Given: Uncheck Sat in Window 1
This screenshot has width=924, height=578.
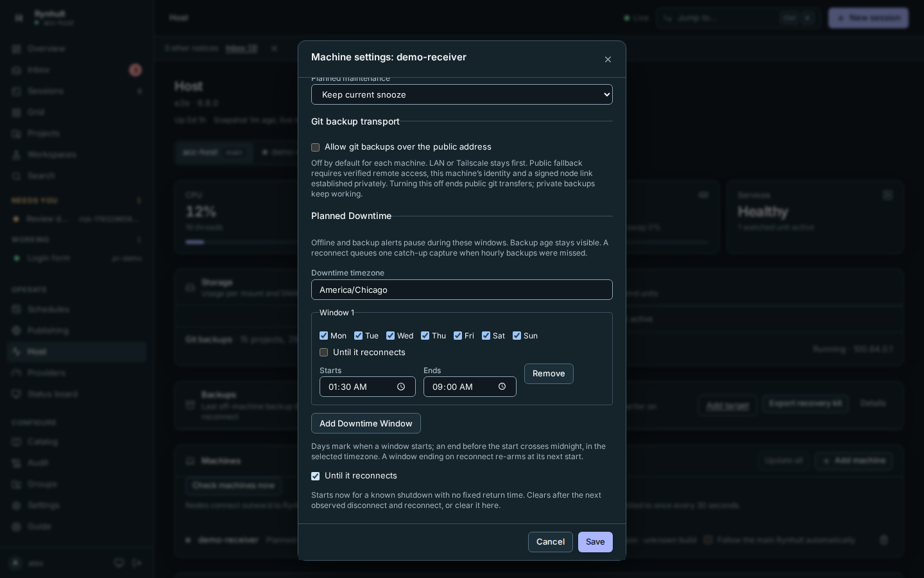Looking at the screenshot, I should [486, 335].
